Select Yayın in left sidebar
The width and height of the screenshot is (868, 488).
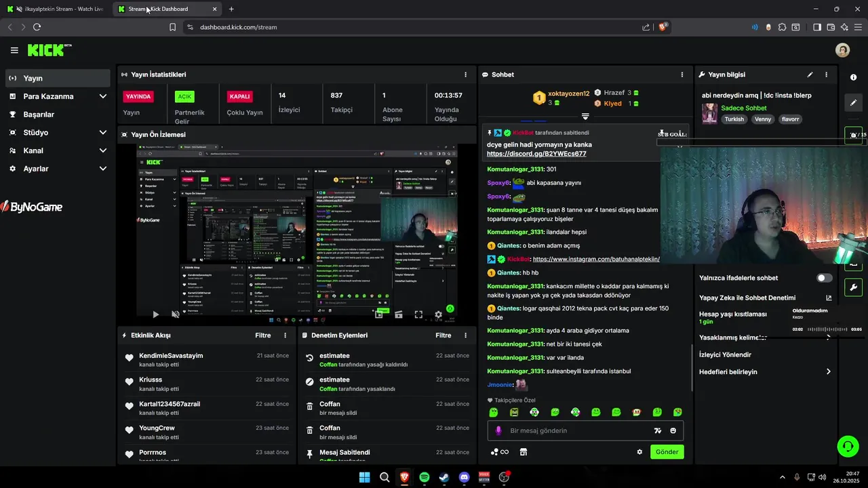(x=57, y=78)
